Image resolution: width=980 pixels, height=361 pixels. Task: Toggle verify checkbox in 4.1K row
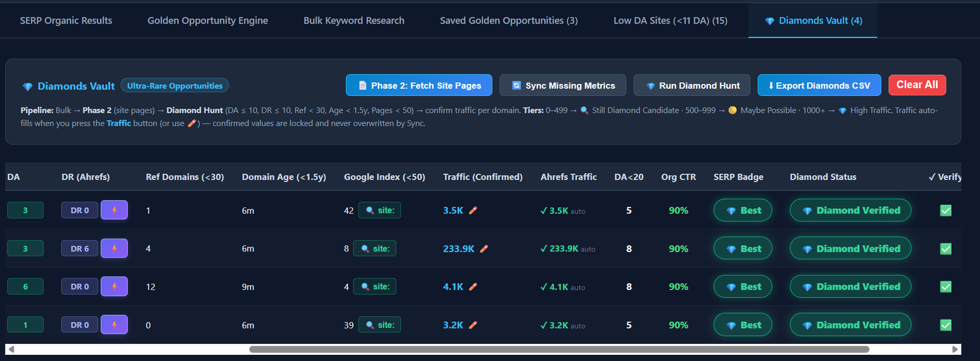(946, 286)
